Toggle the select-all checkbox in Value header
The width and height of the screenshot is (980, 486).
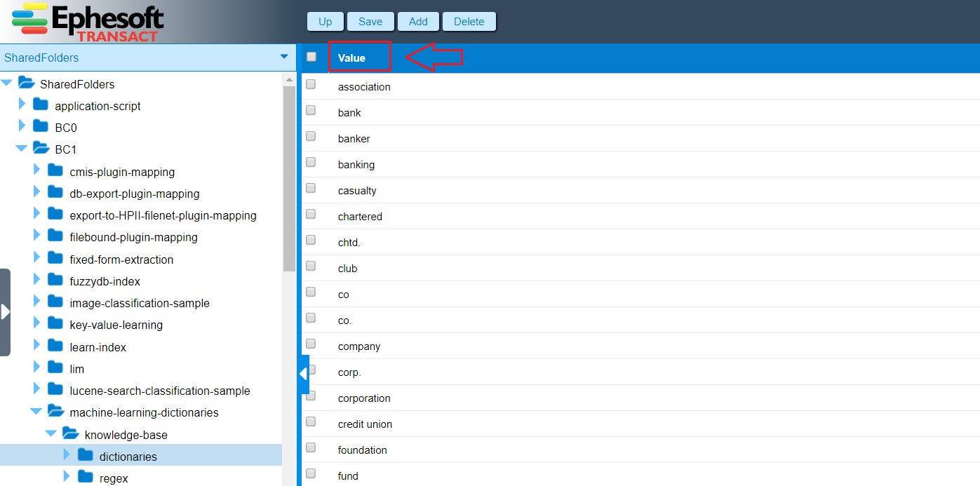point(311,58)
